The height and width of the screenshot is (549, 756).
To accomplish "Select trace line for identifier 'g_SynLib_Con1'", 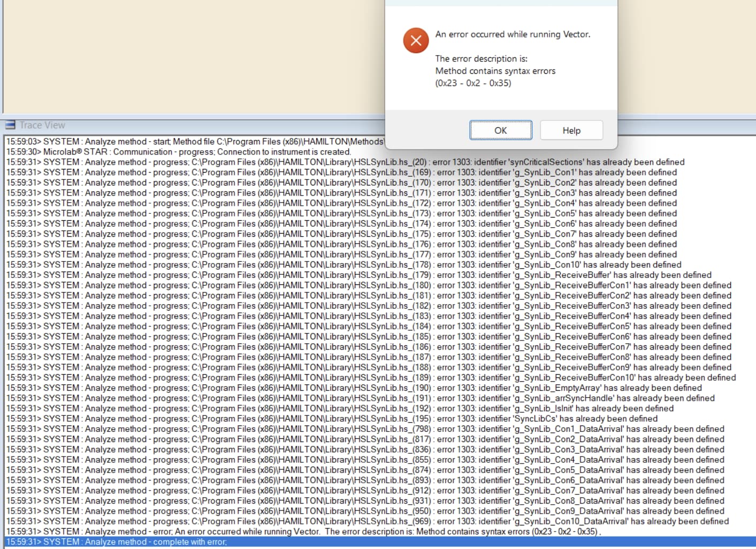I will (341, 172).
